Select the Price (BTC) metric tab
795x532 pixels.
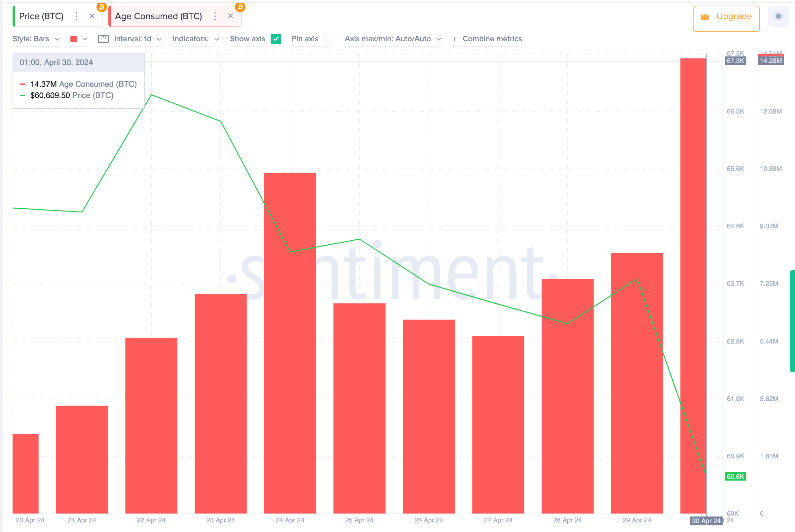tap(41, 16)
